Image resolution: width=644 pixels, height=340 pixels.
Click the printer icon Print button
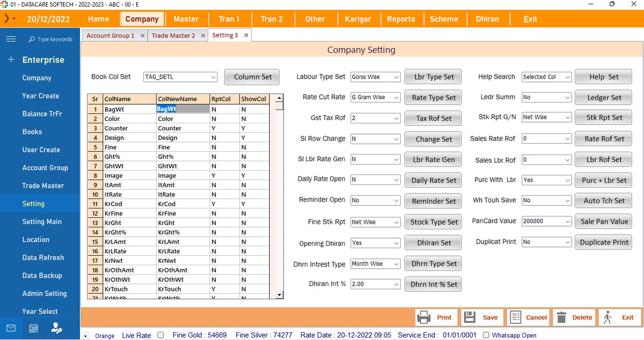pyautogui.click(x=436, y=317)
